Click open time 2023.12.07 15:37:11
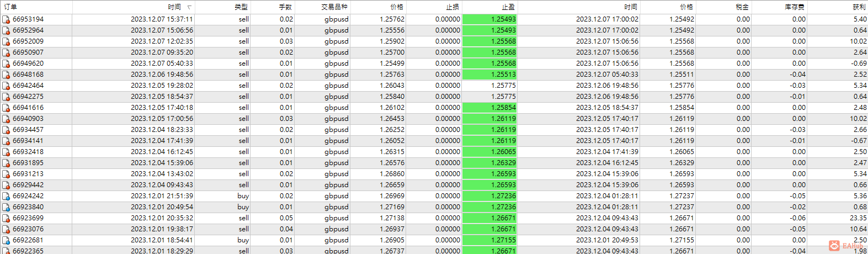 tap(162, 19)
